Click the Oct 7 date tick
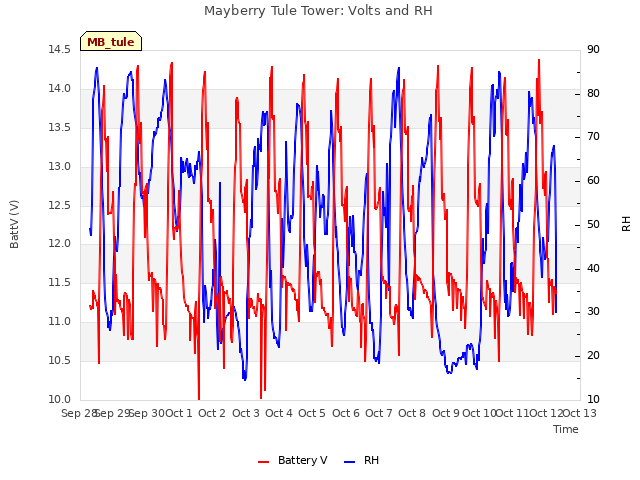Viewport: 640px width, 480px height. click(379, 413)
